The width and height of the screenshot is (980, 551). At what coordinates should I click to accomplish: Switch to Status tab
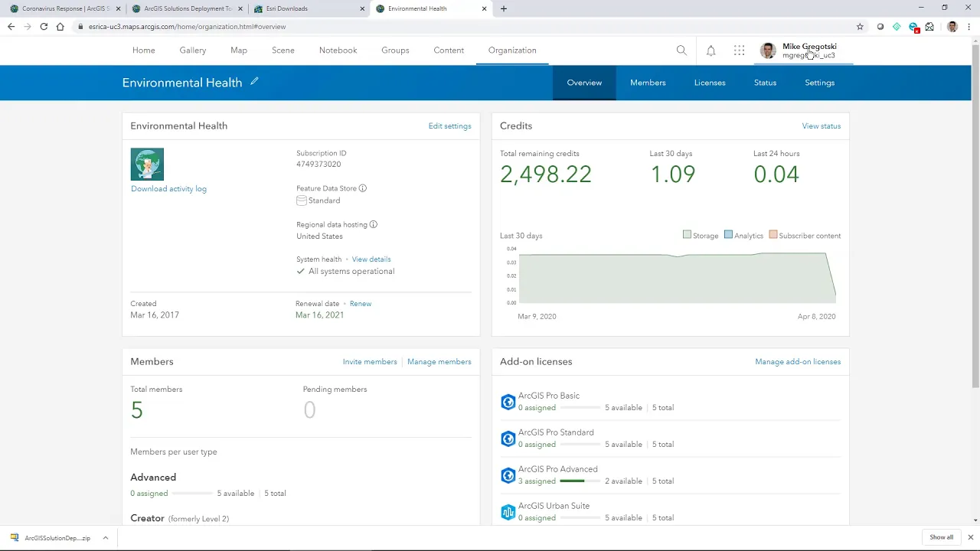[x=765, y=83]
